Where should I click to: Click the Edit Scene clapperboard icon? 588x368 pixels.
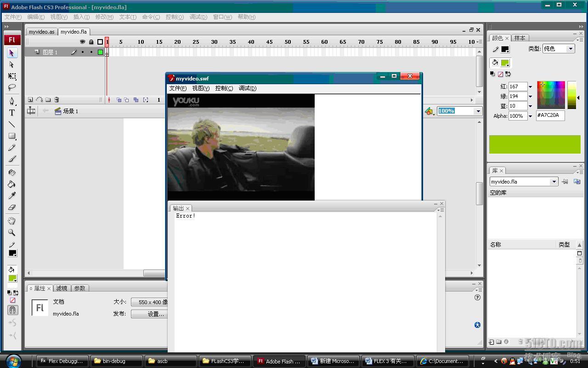pyautogui.click(x=58, y=111)
